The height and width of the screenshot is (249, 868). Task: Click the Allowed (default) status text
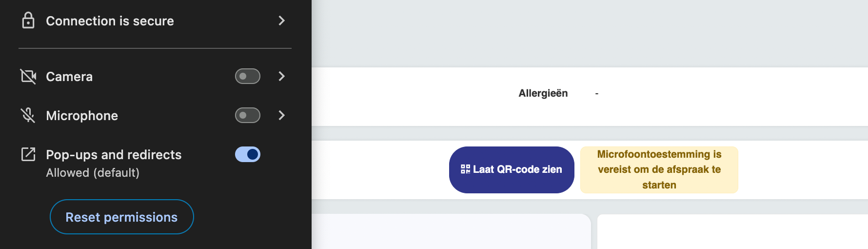93,173
